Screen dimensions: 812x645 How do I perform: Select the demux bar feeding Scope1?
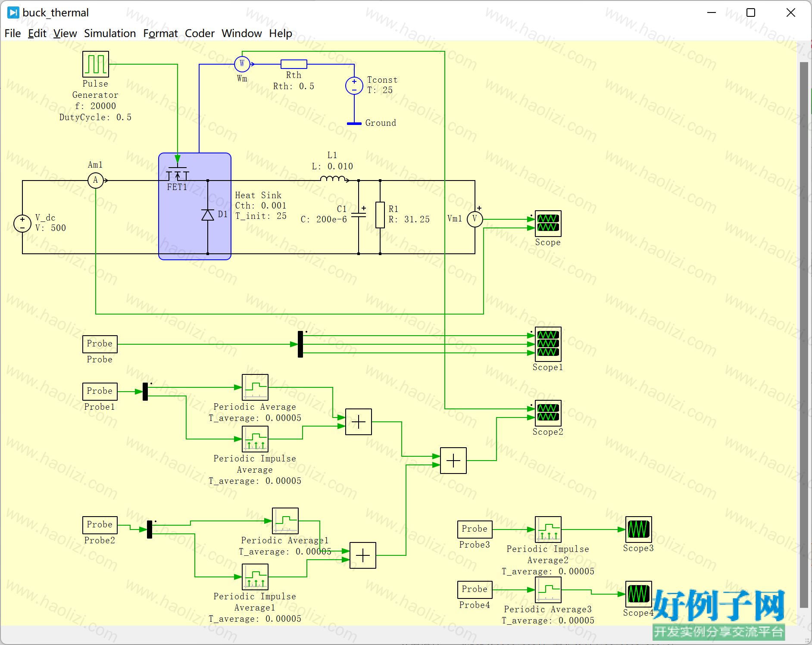tap(300, 344)
